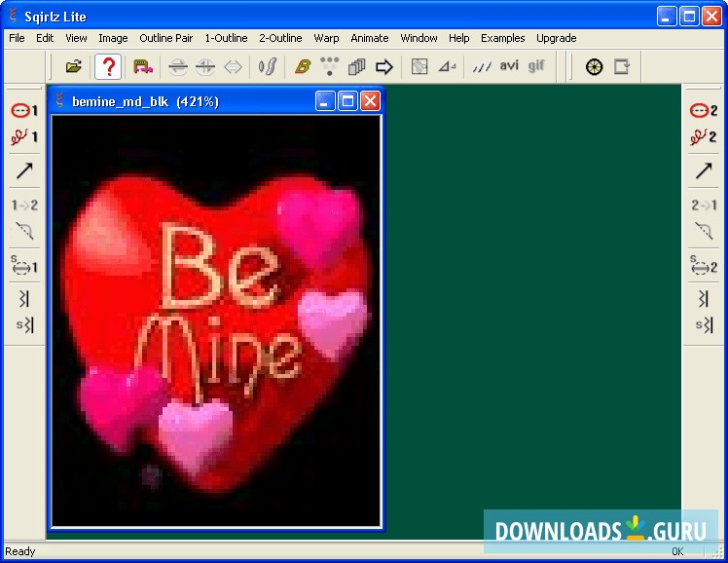Click the right panel zigzag bar icon
The width and height of the screenshot is (728, 563).
click(x=704, y=299)
